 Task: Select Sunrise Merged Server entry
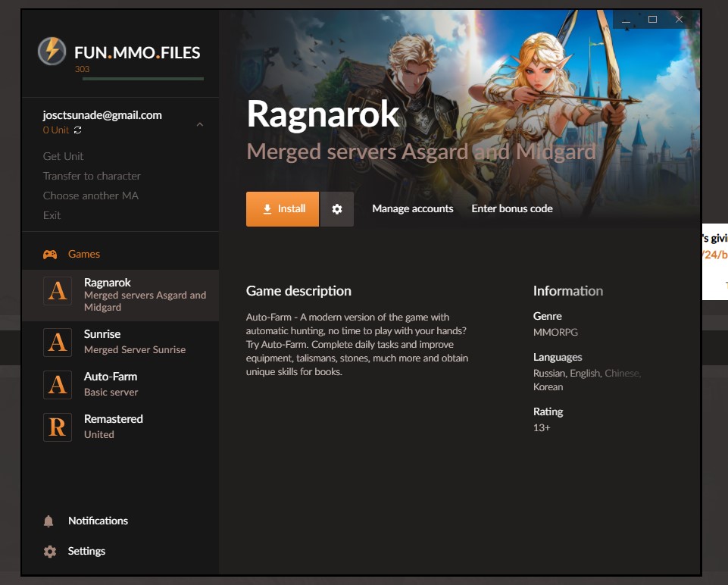point(134,342)
